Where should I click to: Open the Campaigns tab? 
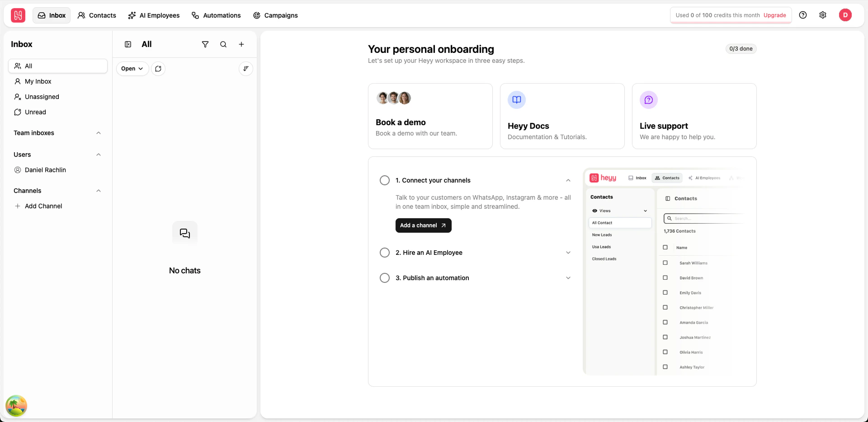pos(275,15)
